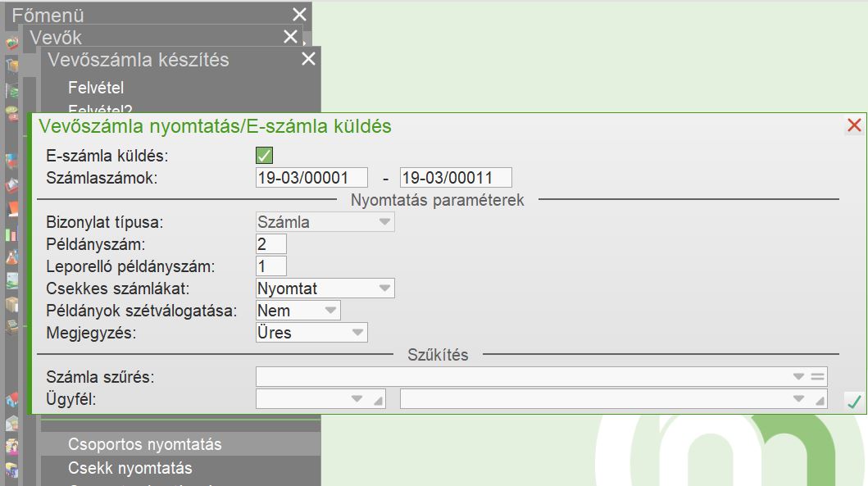Click the Megjegyzés label

[x=91, y=334]
